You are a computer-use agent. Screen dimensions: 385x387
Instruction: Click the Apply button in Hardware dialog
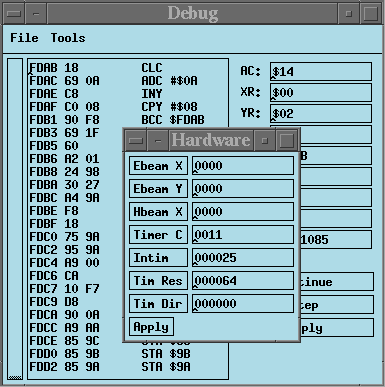click(151, 327)
